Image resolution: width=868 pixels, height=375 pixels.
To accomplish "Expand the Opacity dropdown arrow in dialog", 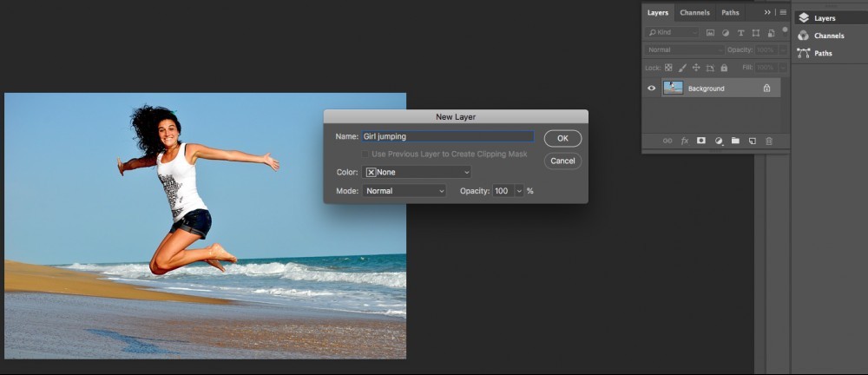I will [519, 190].
